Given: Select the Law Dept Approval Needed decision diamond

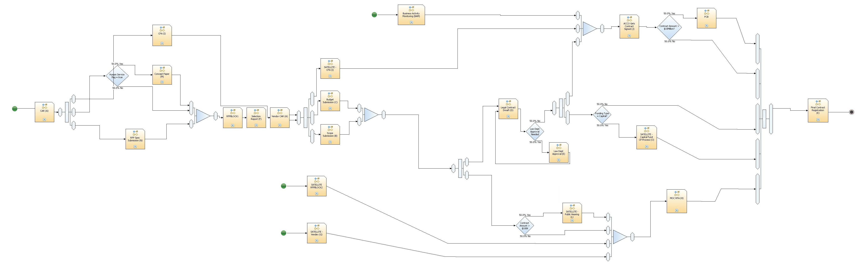Looking at the screenshot, I should point(535,132).
